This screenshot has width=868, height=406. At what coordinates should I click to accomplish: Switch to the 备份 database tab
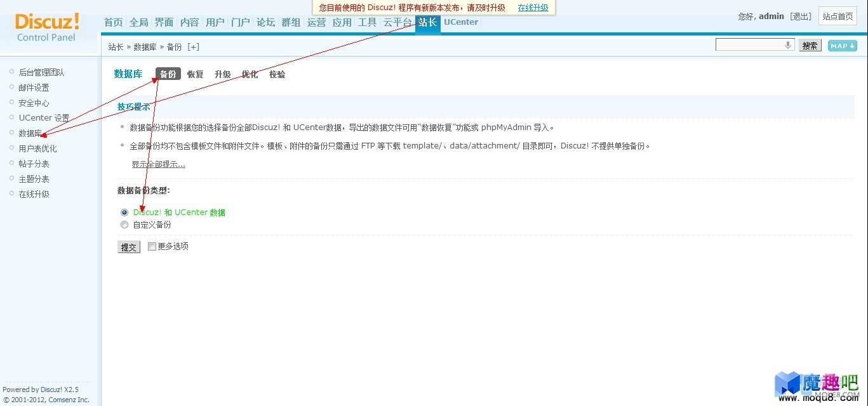coord(168,74)
